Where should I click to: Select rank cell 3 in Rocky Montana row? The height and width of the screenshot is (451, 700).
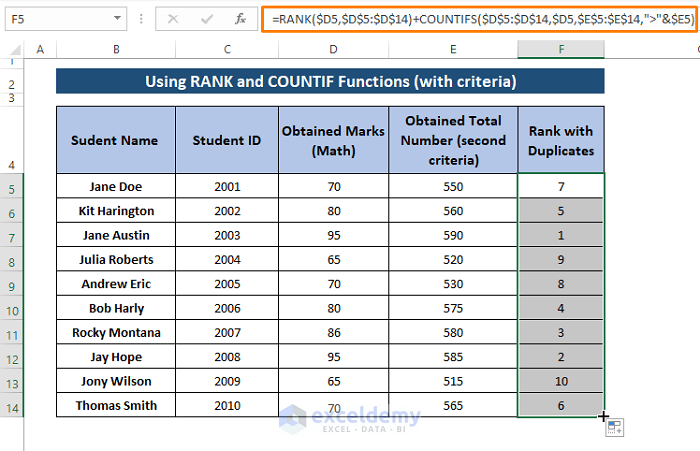[561, 332]
